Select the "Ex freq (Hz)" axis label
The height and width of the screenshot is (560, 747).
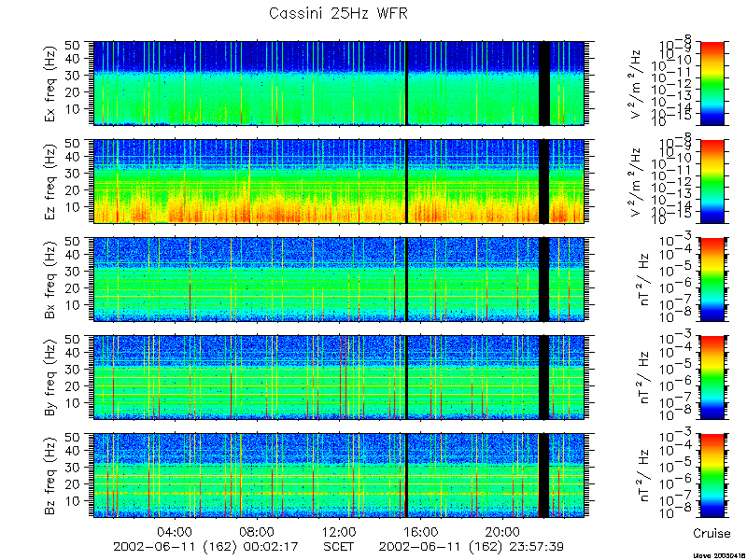click(50, 84)
